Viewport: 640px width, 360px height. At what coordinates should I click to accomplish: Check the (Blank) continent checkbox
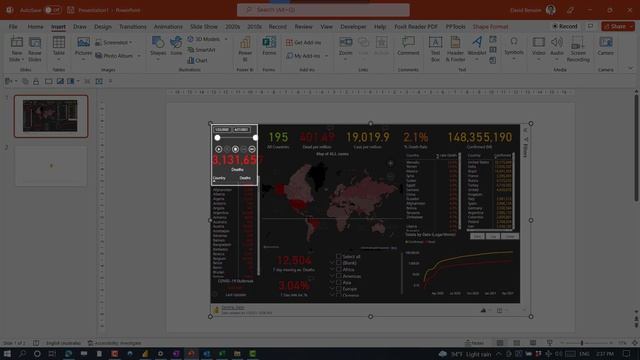(338, 263)
